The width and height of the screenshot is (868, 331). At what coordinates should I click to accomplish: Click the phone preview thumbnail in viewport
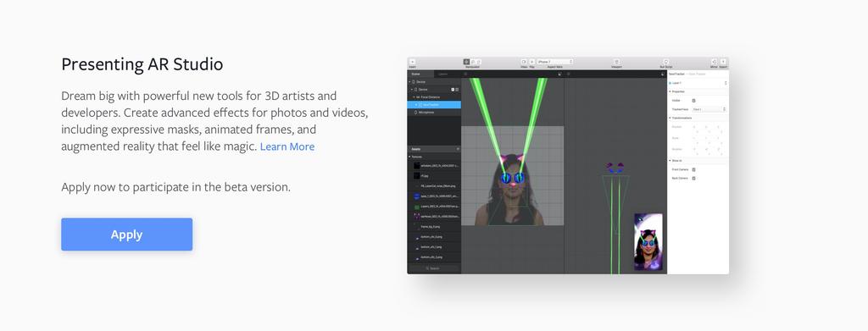point(648,241)
